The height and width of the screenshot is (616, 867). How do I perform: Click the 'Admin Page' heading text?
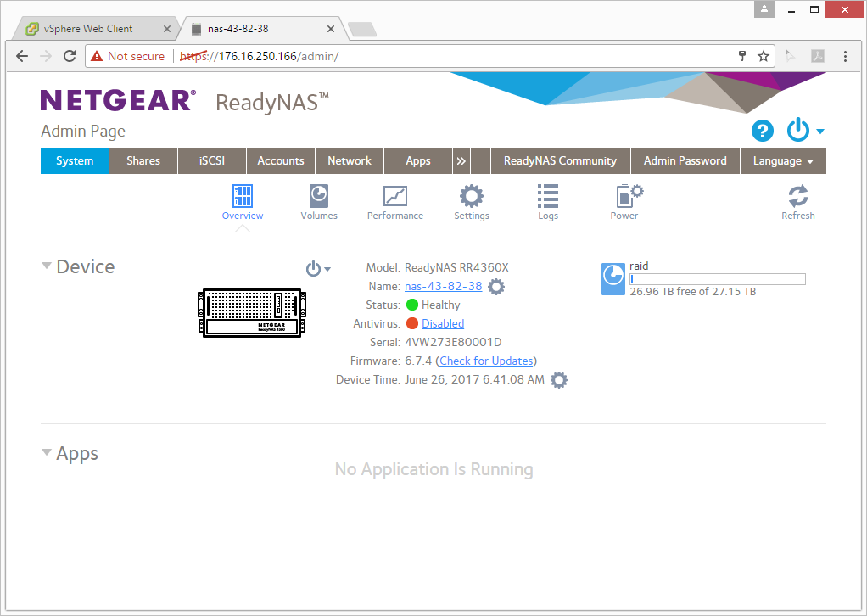click(83, 131)
